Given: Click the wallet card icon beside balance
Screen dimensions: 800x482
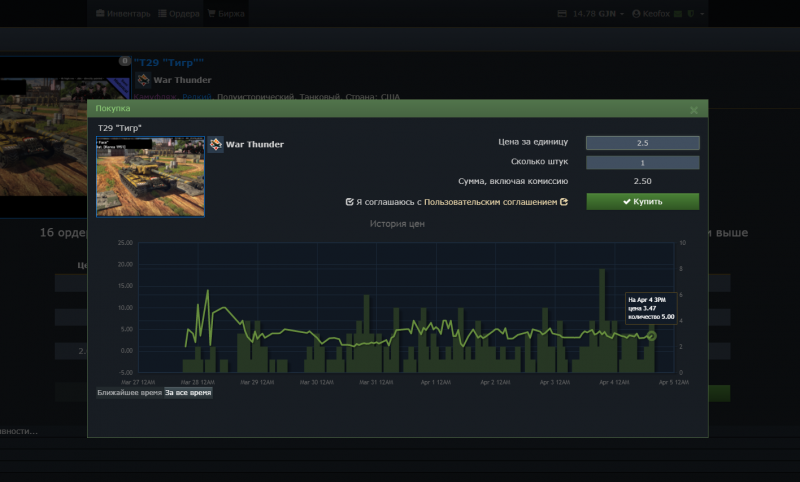Looking at the screenshot, I should pos(562,14).
